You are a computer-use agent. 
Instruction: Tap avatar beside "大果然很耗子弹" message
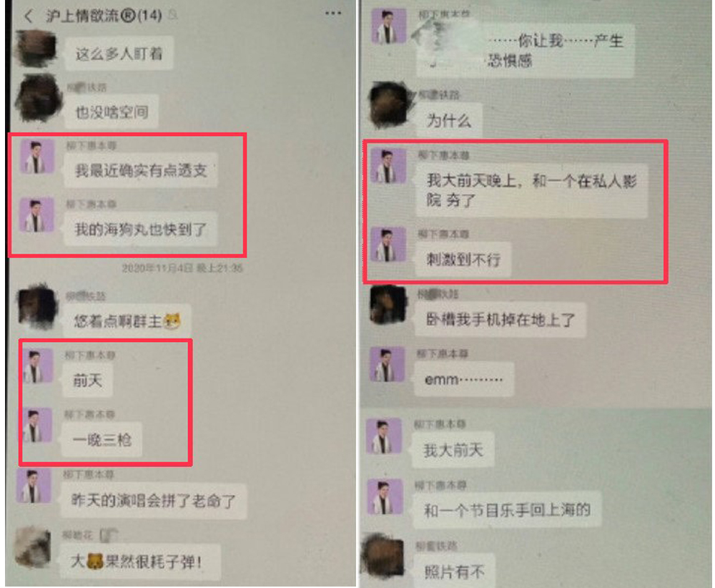33,547
